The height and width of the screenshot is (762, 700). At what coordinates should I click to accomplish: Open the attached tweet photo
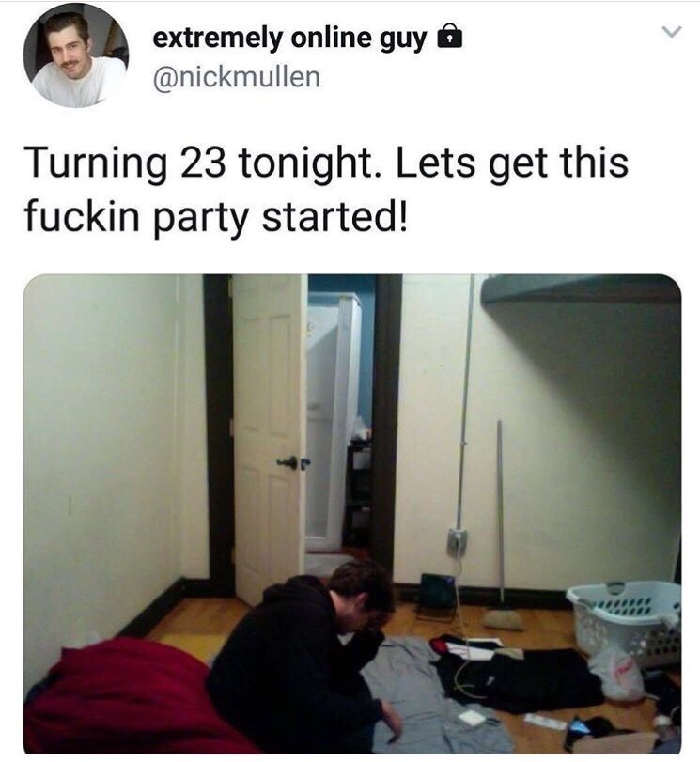pos(352,514)
